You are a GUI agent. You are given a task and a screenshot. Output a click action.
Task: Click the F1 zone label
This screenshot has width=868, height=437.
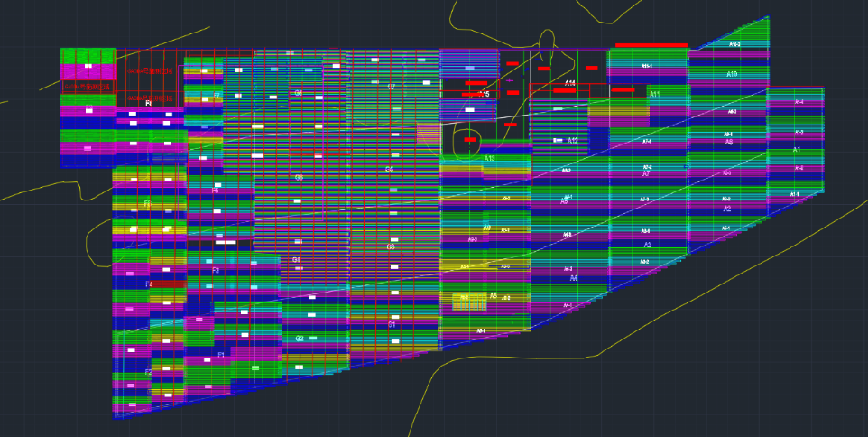coord(221,355)
